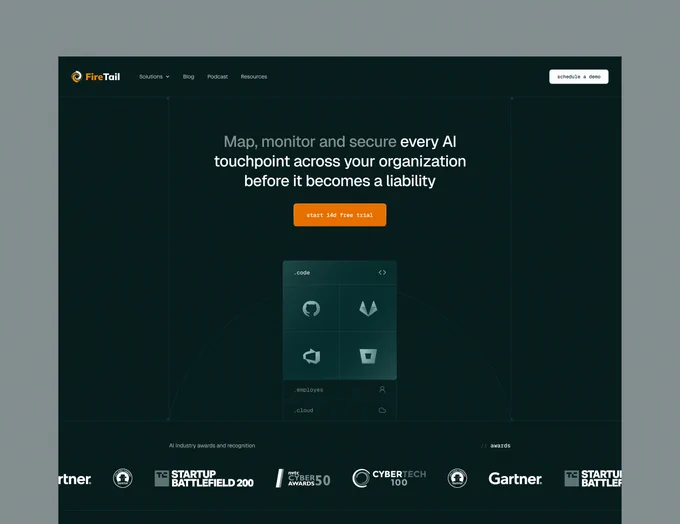Click the Startup Battlefield 200 logo
Screen dimensions: 680x524
[204, 478]
